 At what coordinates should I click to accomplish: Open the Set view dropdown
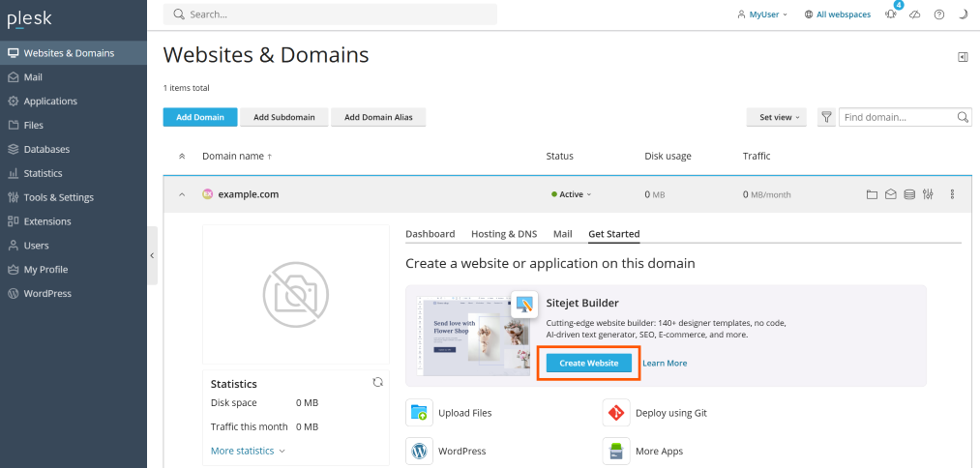point(776,117)
